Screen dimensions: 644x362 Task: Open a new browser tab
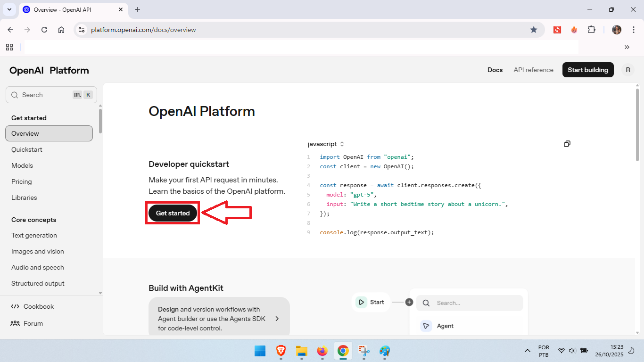point(138,9)
